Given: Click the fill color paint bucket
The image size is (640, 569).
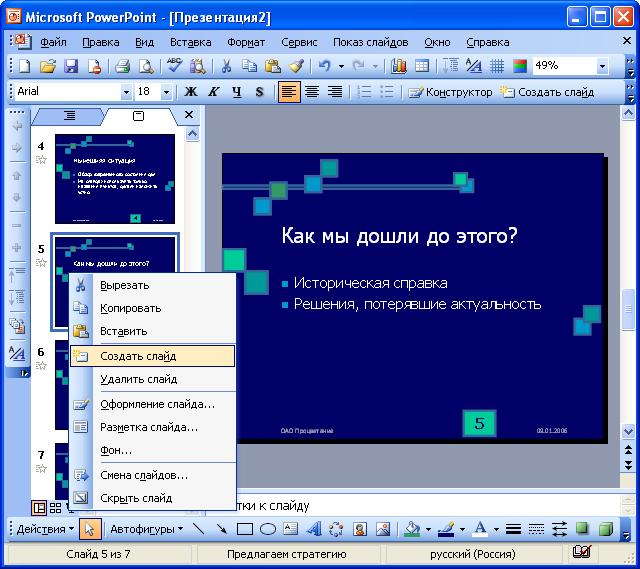Looking at the screenshot, I should click(x=411, y=529).
